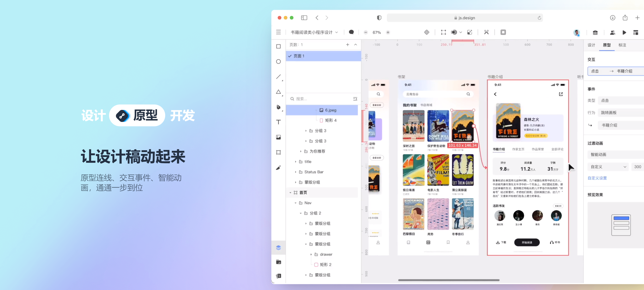Zoom out with the minus button
The height and width of the screenshot is (290, 644).
point(366,32)
